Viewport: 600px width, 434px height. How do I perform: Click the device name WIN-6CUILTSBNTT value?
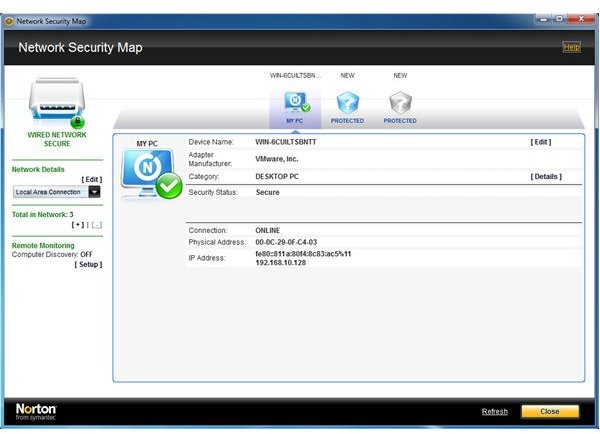click(286, 142)
